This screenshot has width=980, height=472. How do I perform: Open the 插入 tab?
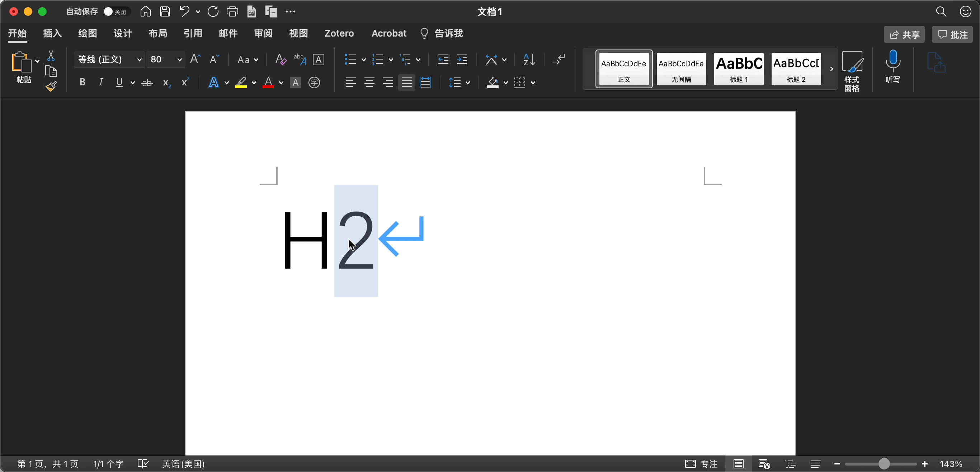click(52, 33)
